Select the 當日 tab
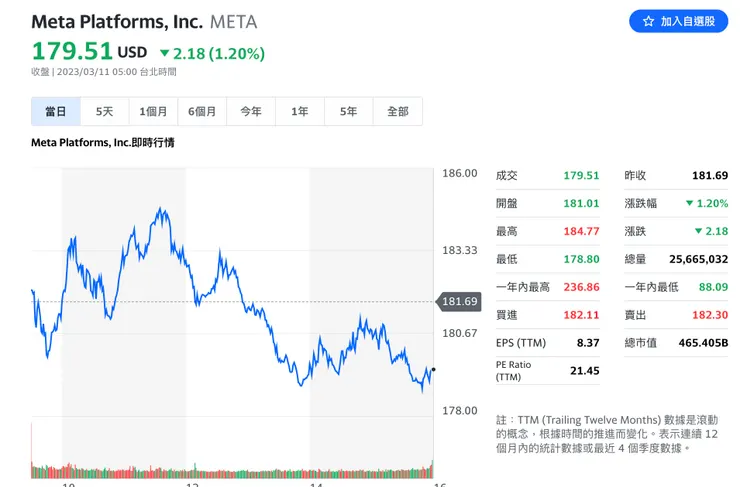740x487 pixels. click(56, 112)
